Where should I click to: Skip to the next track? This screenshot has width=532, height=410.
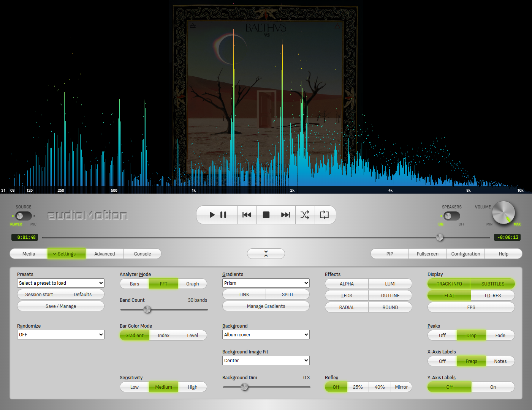click(x=286, y=215)
